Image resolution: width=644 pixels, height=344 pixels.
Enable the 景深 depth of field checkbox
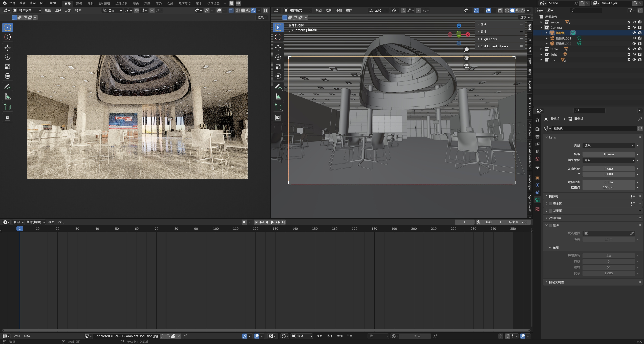[550, 225]
